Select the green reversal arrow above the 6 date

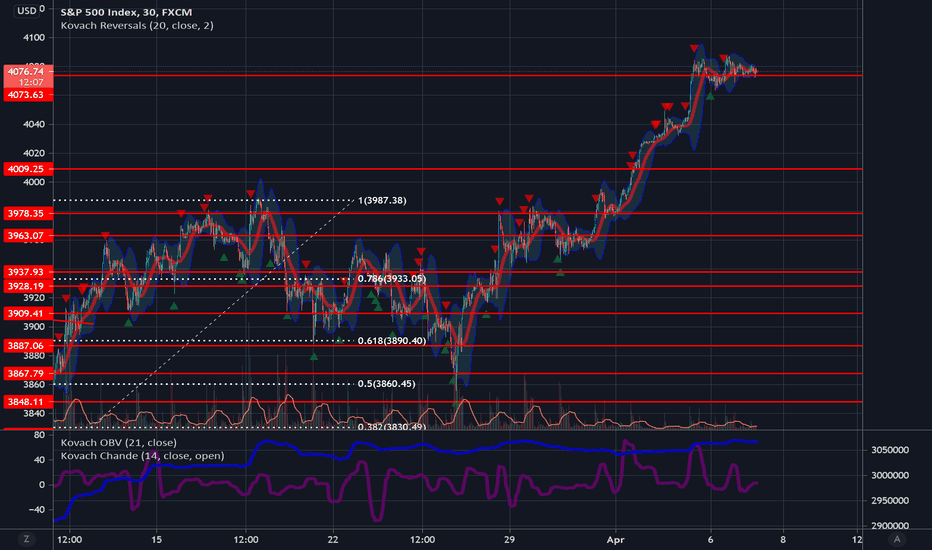pyautogui.click(x=710, y=96)
